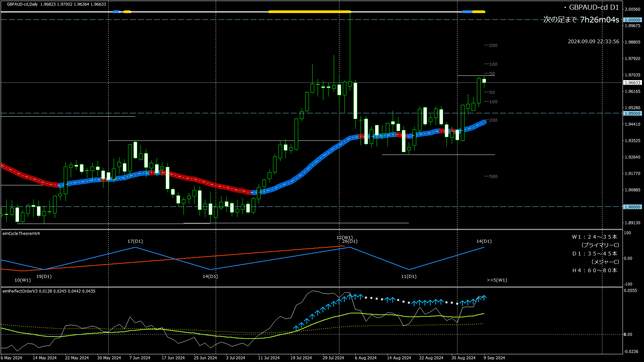Select the 1.95000 horizontal line price tag

pyautogui.click(x=632, y=114)
